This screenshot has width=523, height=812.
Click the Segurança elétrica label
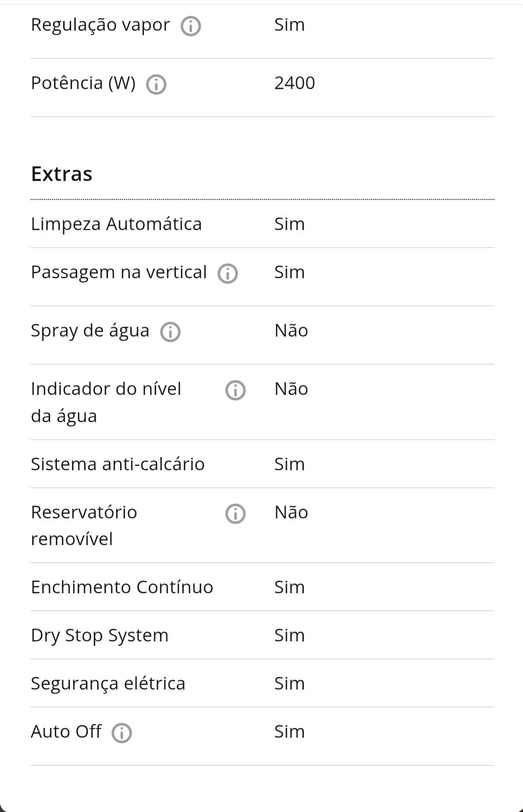(108, 683)
